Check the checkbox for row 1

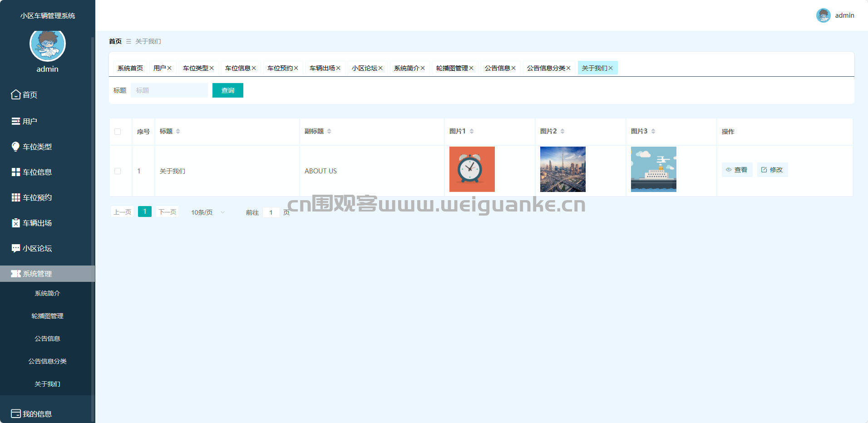(118, 171)
